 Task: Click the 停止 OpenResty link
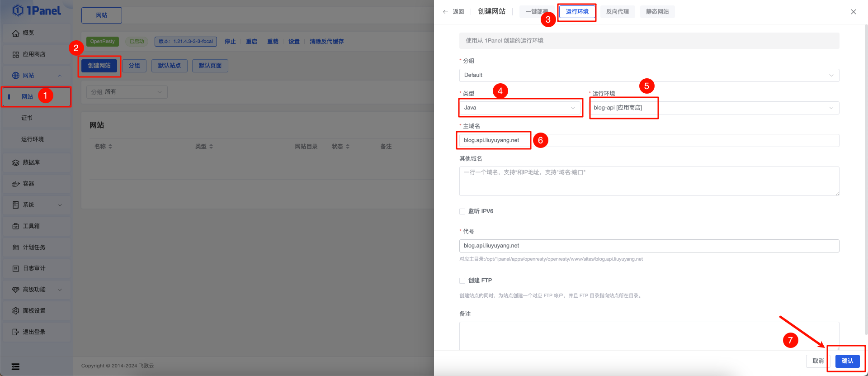click(230, 42)
